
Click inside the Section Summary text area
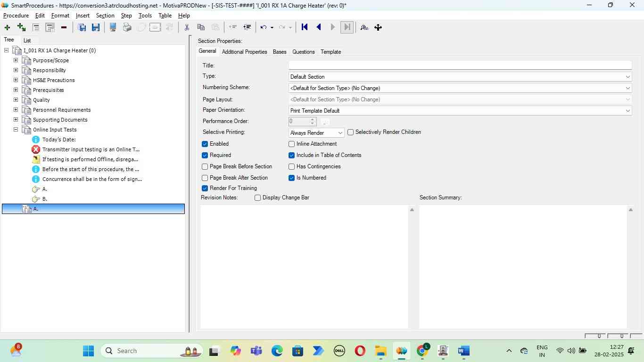pos(523,267)
